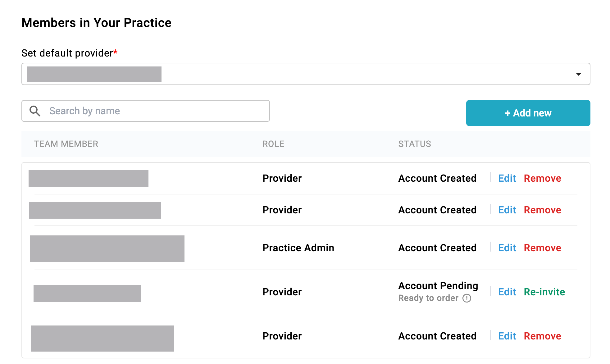The height and width of the screenshot is (364, 610).
Task: Click the ROLE column header
Action: (273, 144)
